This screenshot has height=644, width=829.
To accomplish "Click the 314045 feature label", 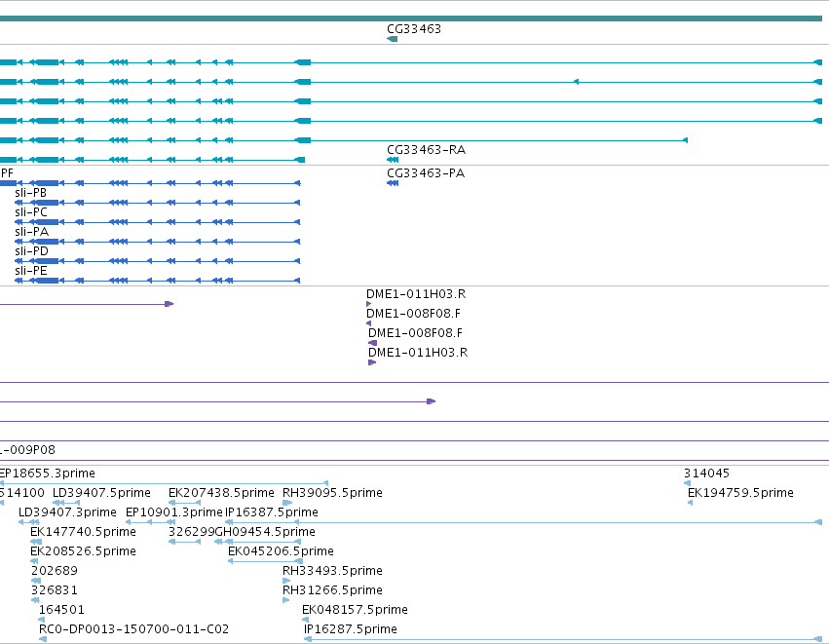I will coord(706,474).
